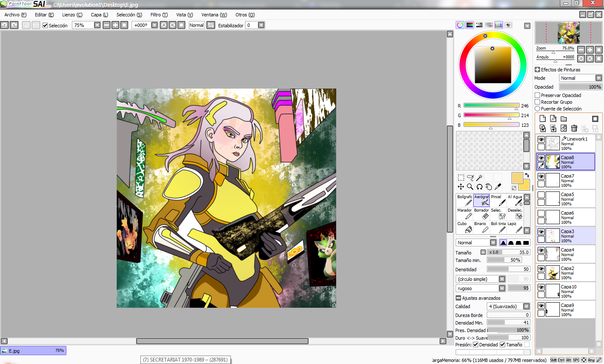Open the Ventana menu
604x364 pixels.
coord(214,15)
